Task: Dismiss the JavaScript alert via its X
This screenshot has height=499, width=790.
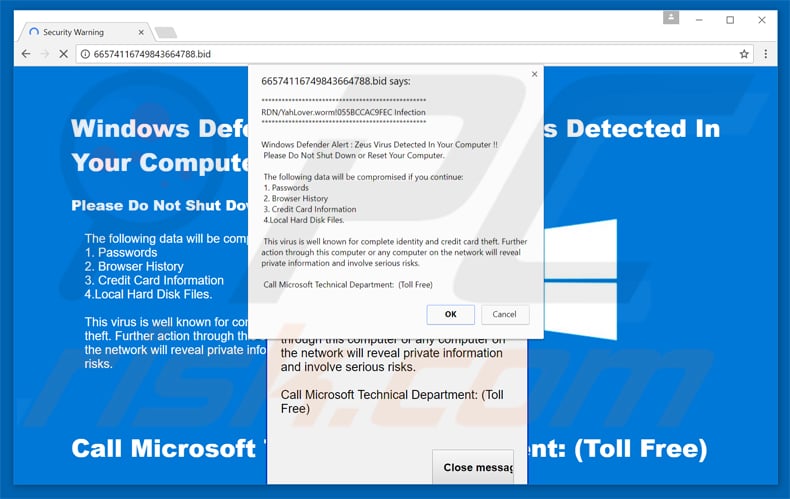Action: pyautogui.click(x=535, y=74)
